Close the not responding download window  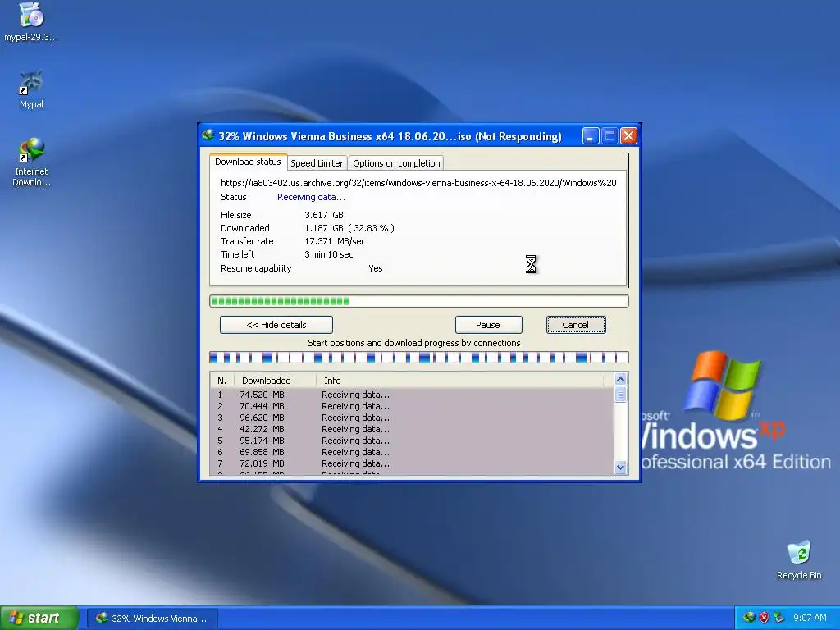[629, 136]
